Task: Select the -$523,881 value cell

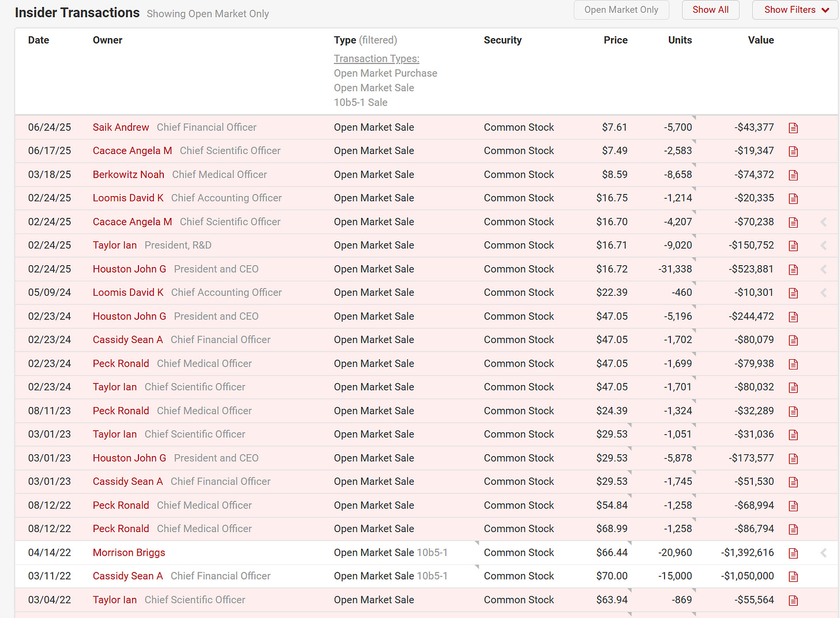Action: click(x=752, y=269)
